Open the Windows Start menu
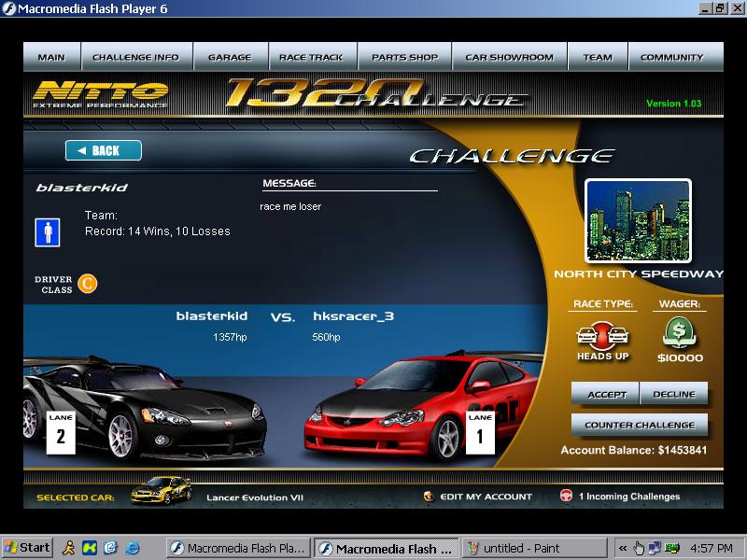This screenshot has height=560, width=747. [27, 548]
